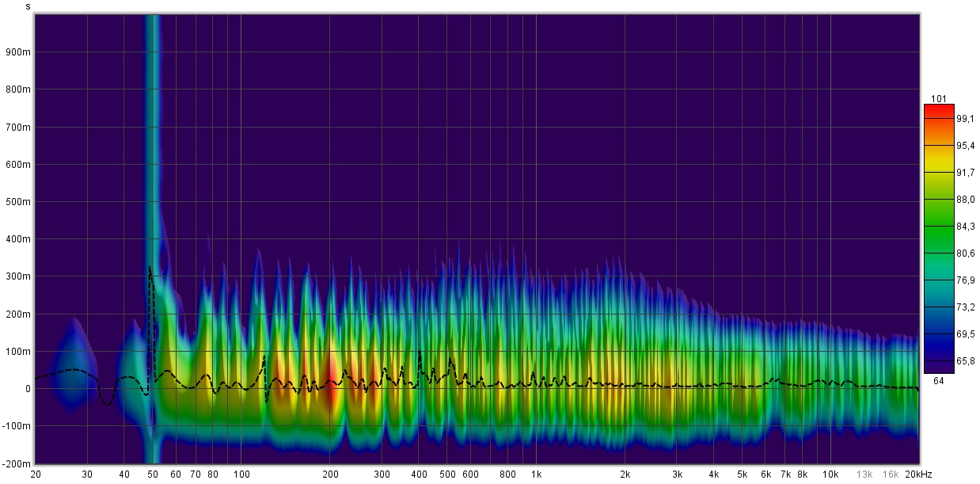Click the 400m time axis label
The height and width of the screenshot is (484, 980).
pos(19,239)
